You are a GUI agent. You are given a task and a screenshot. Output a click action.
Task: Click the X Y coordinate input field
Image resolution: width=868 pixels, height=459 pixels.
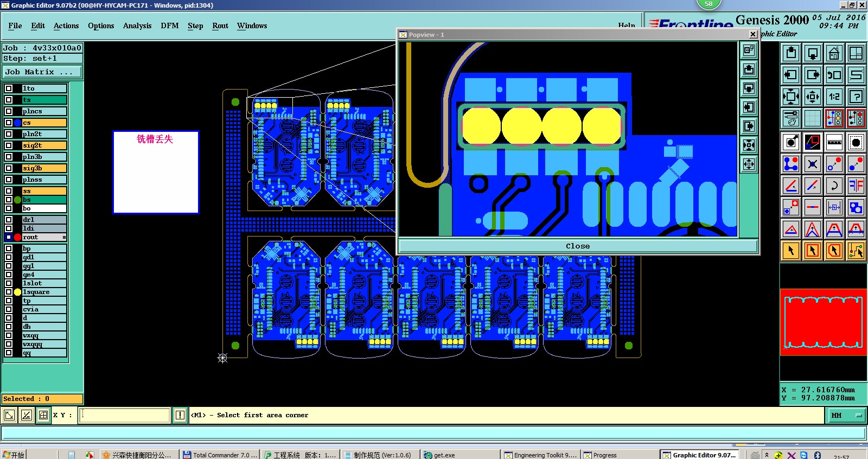pos(125,415)
